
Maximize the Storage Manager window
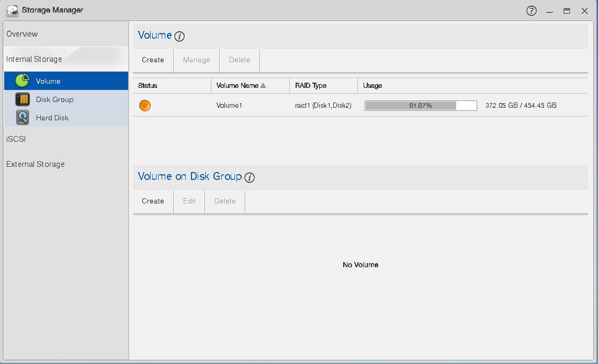click(x=567, y=11)
